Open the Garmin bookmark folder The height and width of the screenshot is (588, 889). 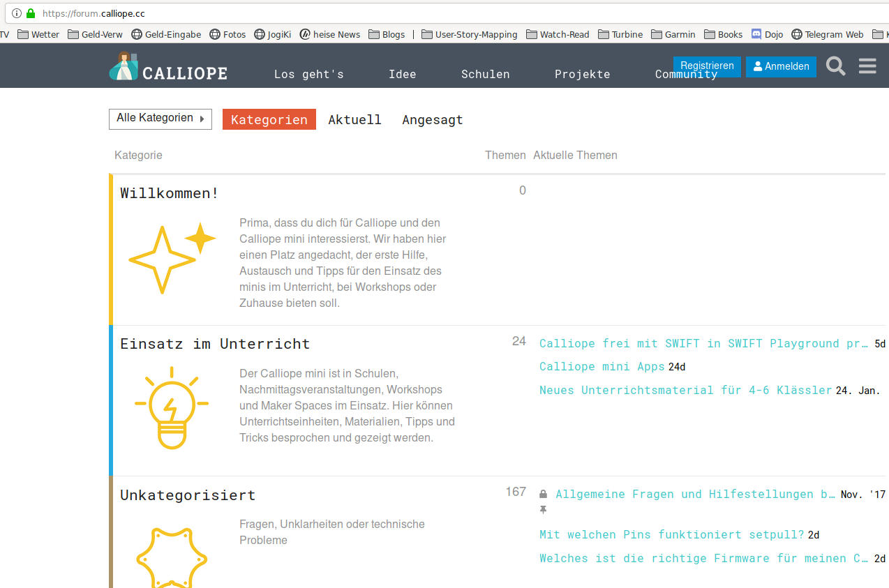(x=673, y=34)
